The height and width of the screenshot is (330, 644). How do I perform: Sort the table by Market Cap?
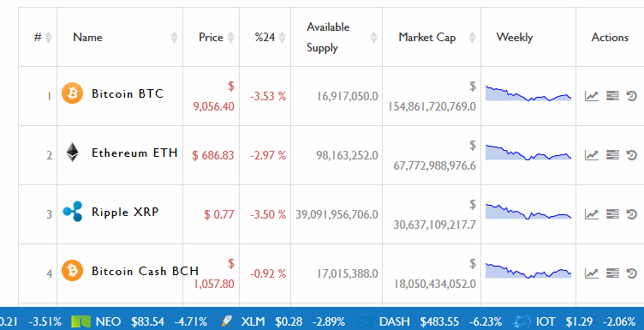click(x=432, y=37)
